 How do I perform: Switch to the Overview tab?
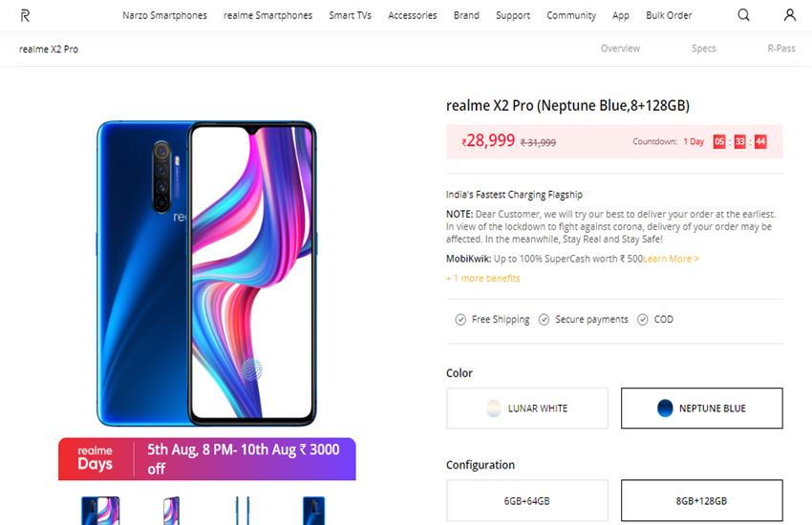click(620, 48)
